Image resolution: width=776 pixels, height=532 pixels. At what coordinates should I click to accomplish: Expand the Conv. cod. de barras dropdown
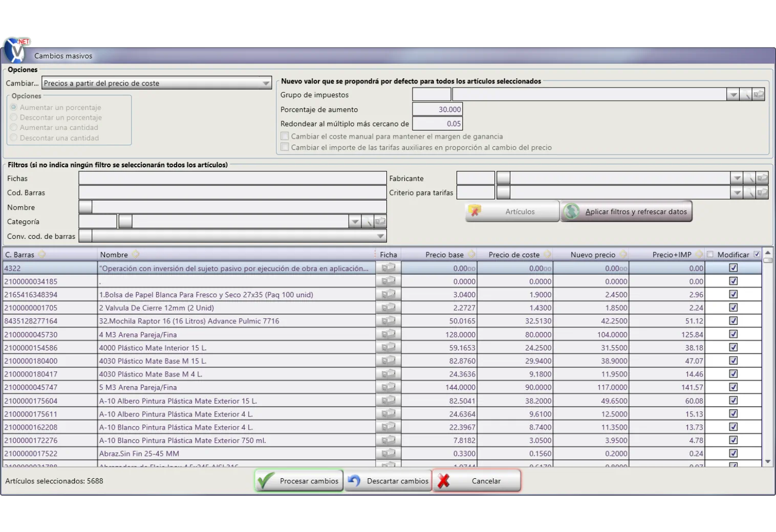click(380, 236)
